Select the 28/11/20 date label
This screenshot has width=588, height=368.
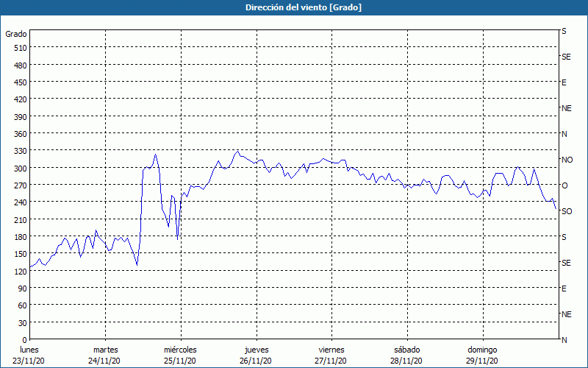point(406,361)
